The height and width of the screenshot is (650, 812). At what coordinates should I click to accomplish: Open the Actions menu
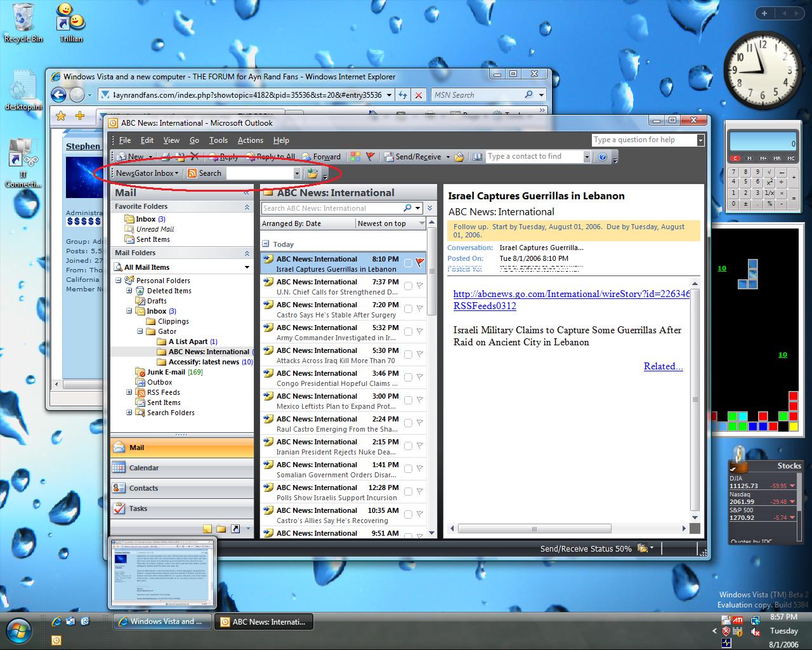click(250, 140)
